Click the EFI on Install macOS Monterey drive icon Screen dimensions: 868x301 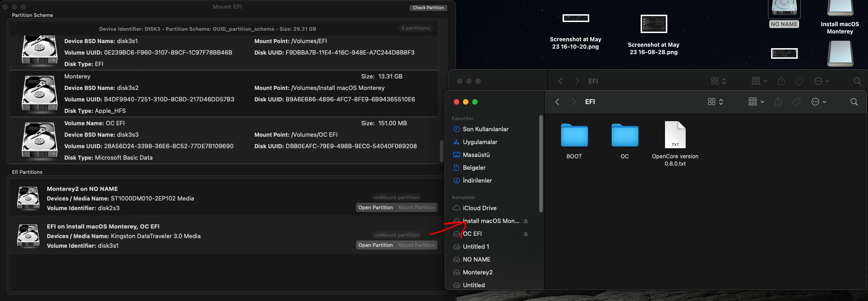[28, 236]
